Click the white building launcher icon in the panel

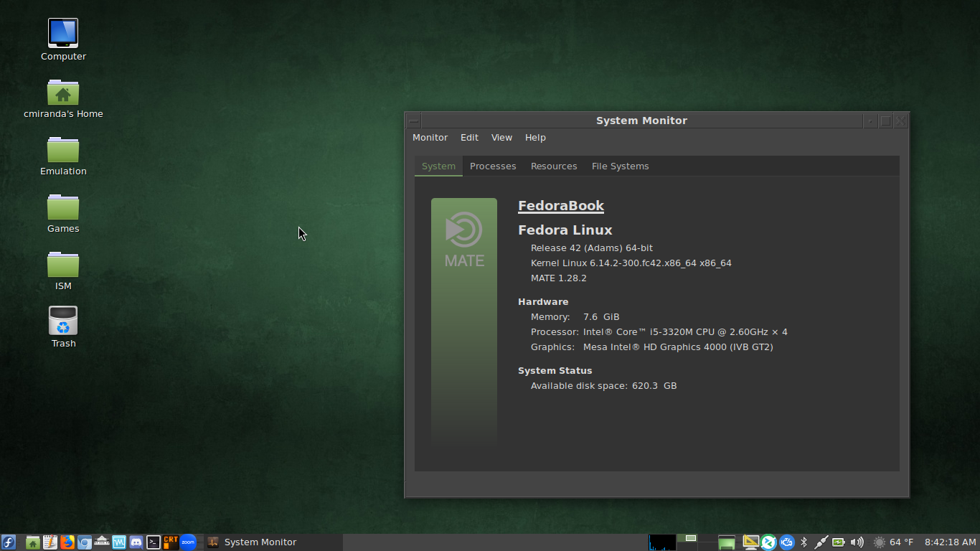pyautogui.click(x=102, y=542)
